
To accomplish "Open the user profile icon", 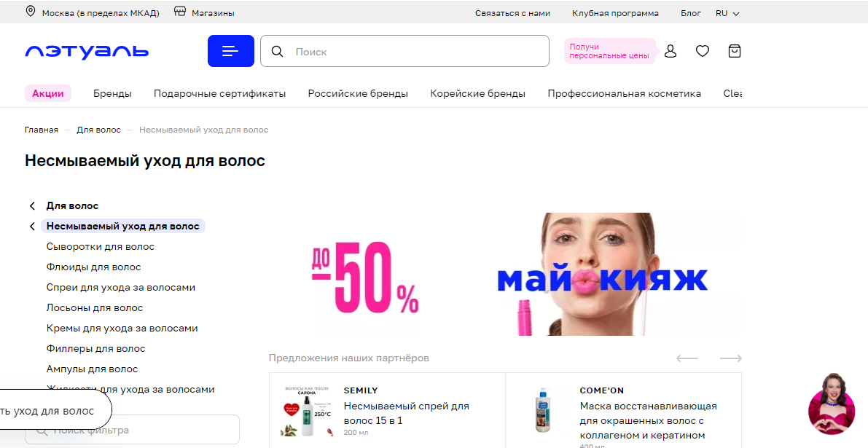I will [670, 52].
